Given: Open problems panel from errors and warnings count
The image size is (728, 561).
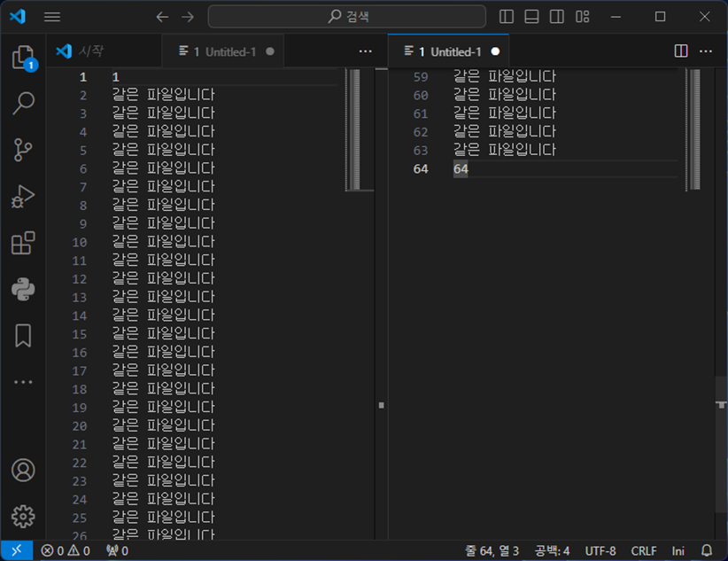Looking at the screenshot, I should pyautogui.click(x=66, y=550).
